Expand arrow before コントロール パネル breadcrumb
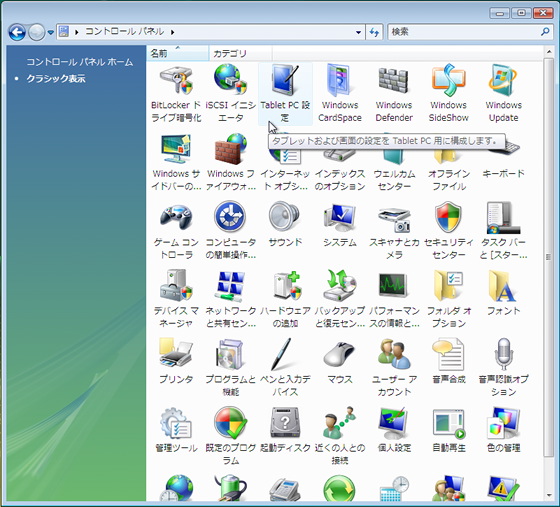The height and width of the screenshot is (507, 560). pos(76,32)
